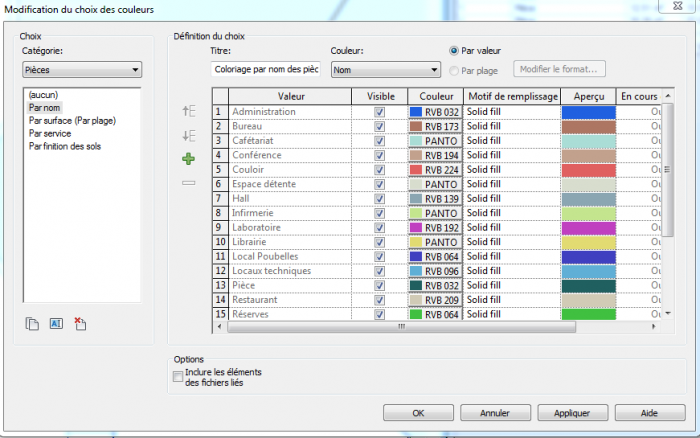Uncheck the Visible box for Couloir
Image resolution: width=700 pixels, height=438 pixels.
pos(379,170)
